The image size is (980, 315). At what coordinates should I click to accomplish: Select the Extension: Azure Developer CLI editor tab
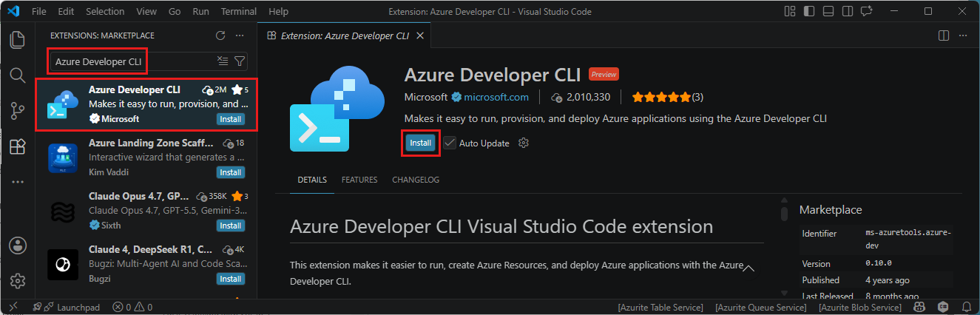[x=344, y=35]
